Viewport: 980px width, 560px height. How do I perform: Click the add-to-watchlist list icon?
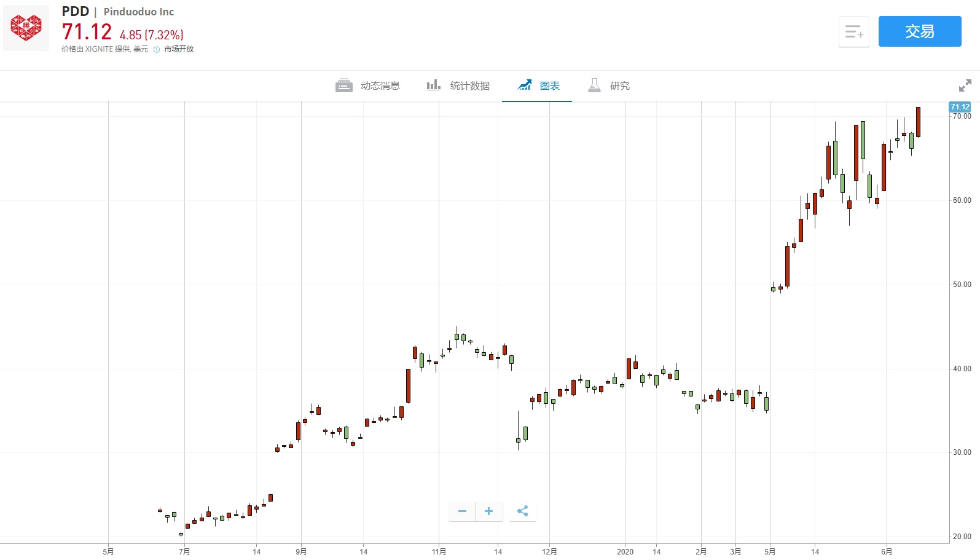(854, 32)
